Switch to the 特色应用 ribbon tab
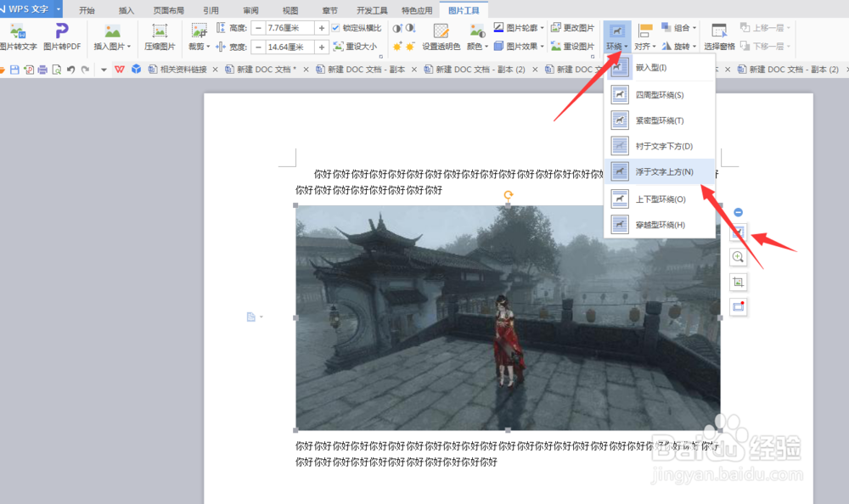The height and width of the screenshot is (504, 849). pyautogui.click(x=417, y=10)
